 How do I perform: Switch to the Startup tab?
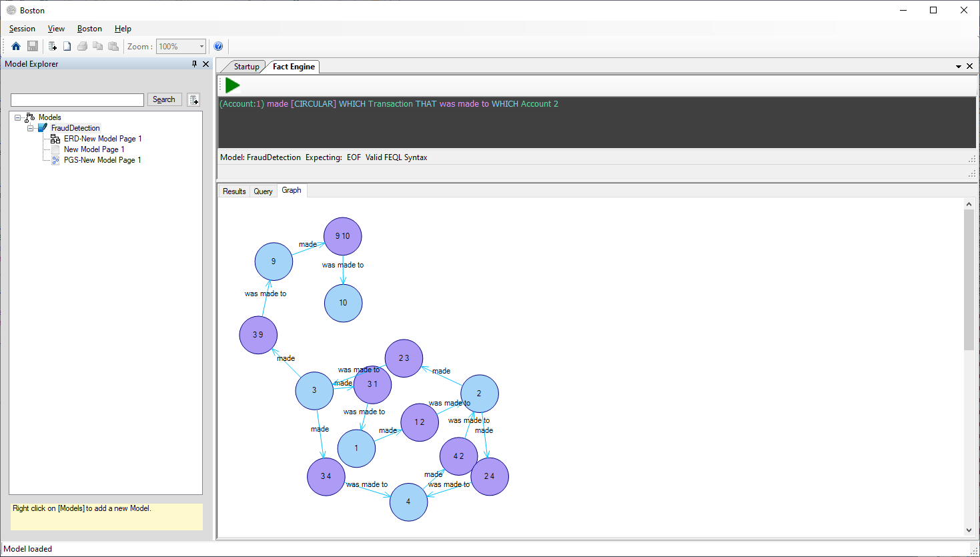pos(246,67)
